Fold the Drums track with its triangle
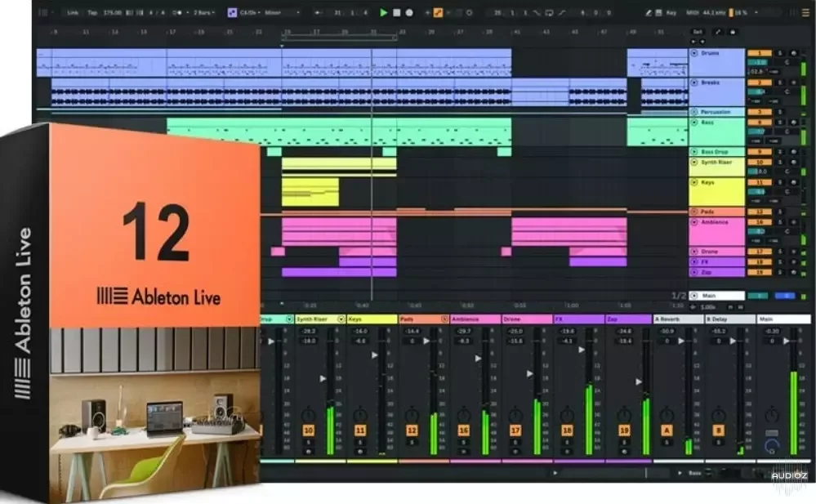816x504 pixels. click(694, 53)
